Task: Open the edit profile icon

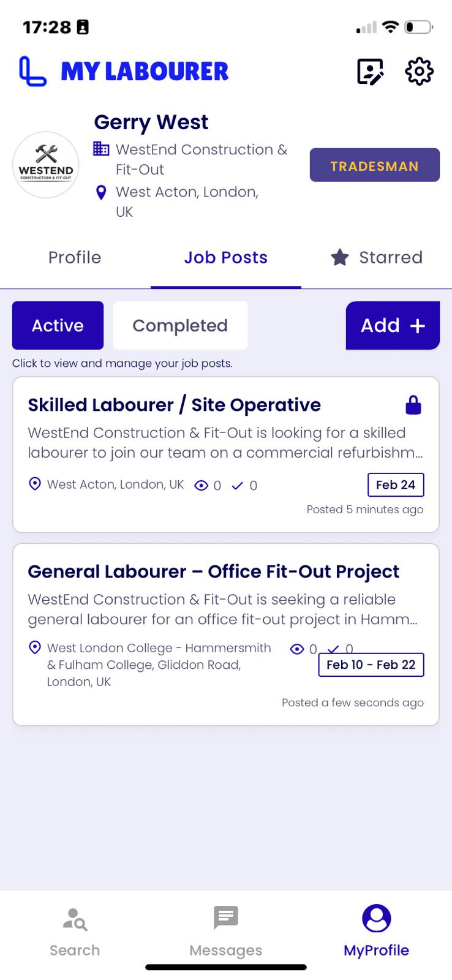Action: (x=371, y=72)
